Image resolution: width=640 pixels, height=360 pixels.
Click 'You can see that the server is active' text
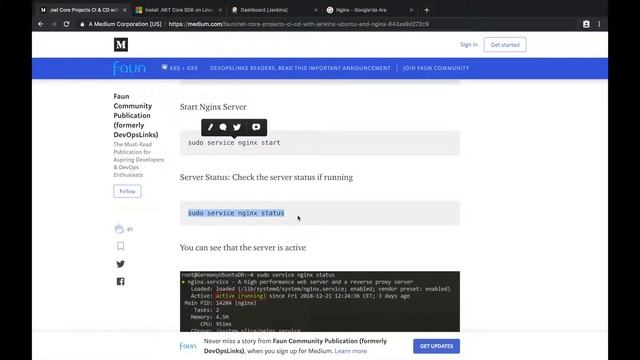[243, 248]
